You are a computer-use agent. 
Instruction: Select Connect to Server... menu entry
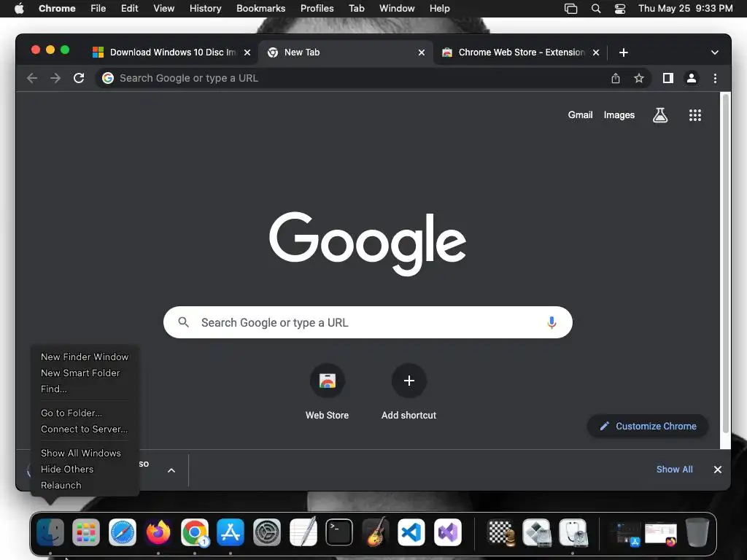click(x=85, y=429)
